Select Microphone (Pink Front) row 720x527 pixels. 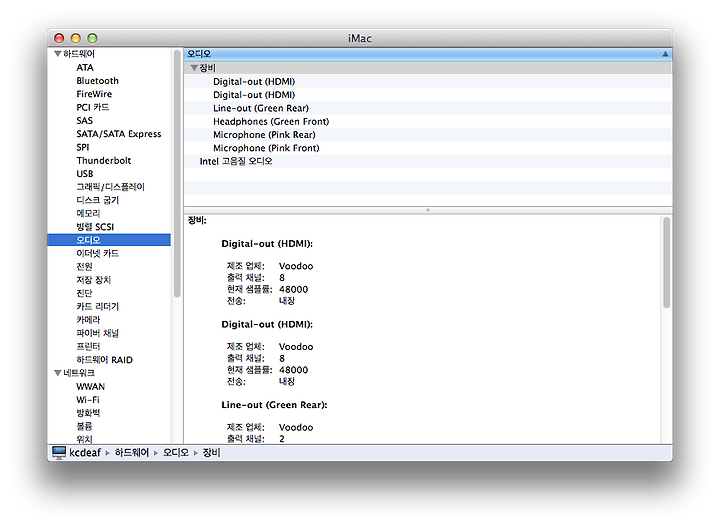point(428,148)
